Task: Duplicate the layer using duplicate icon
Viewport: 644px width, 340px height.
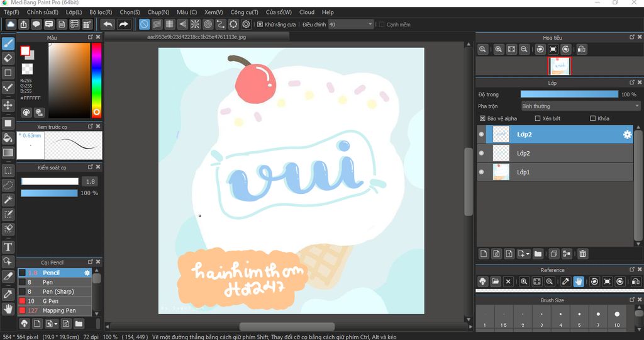Action: point(553,254)
